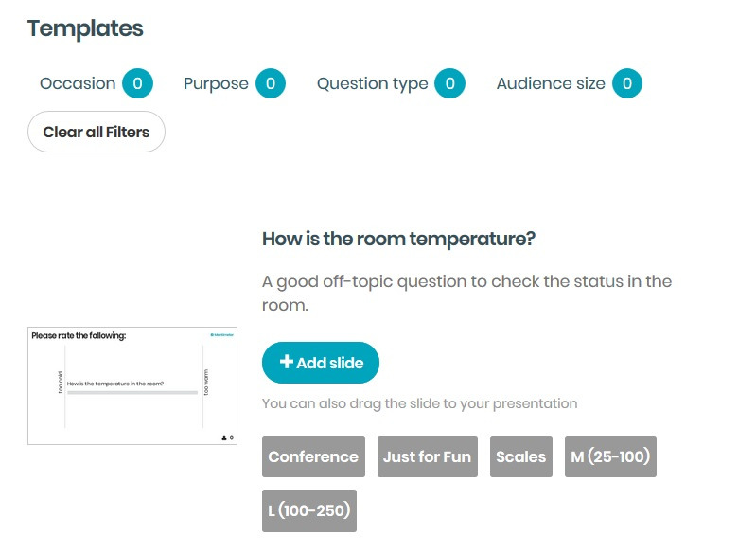Click the Audience size count badge
The height and width of the screenshot is (554, 756).
(x=626, y=83)
